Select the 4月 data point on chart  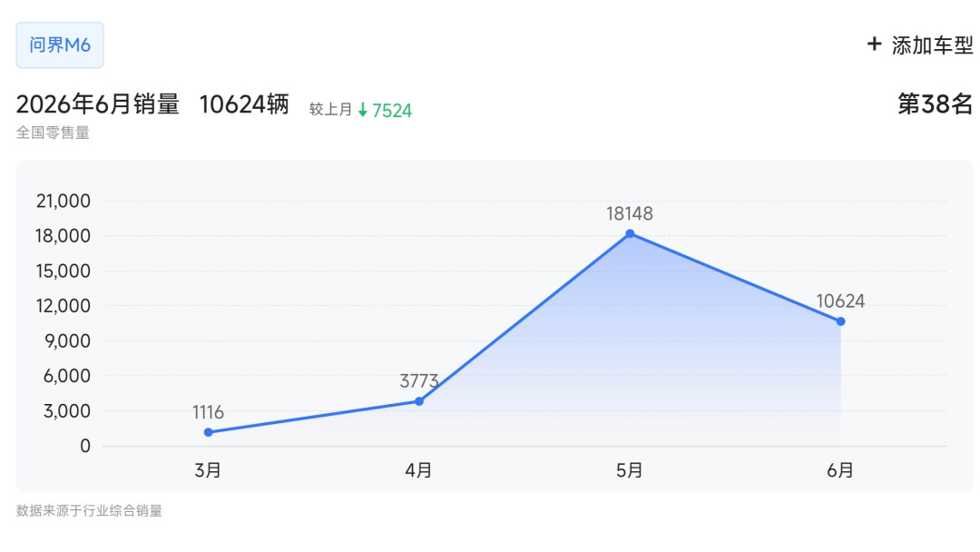(x=419, y=401)
